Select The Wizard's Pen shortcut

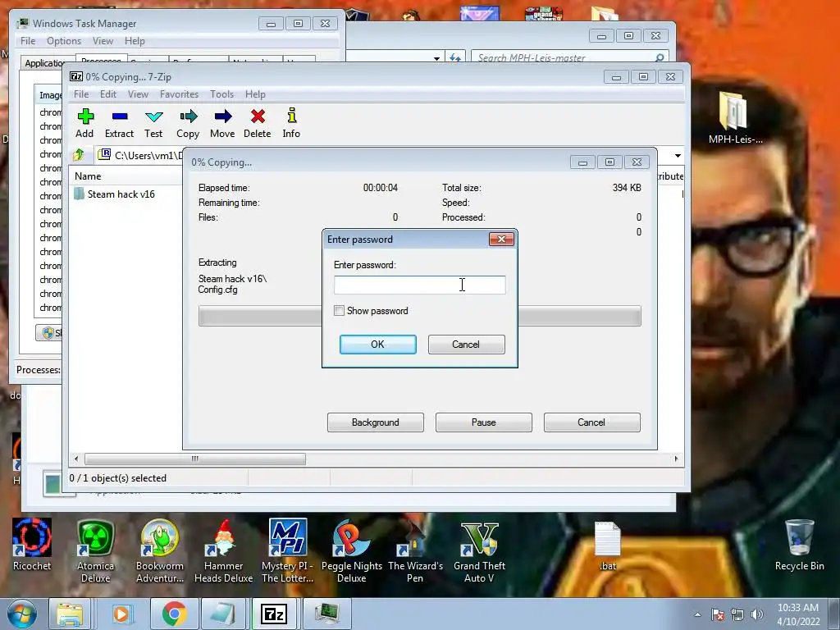coord(415,550)
